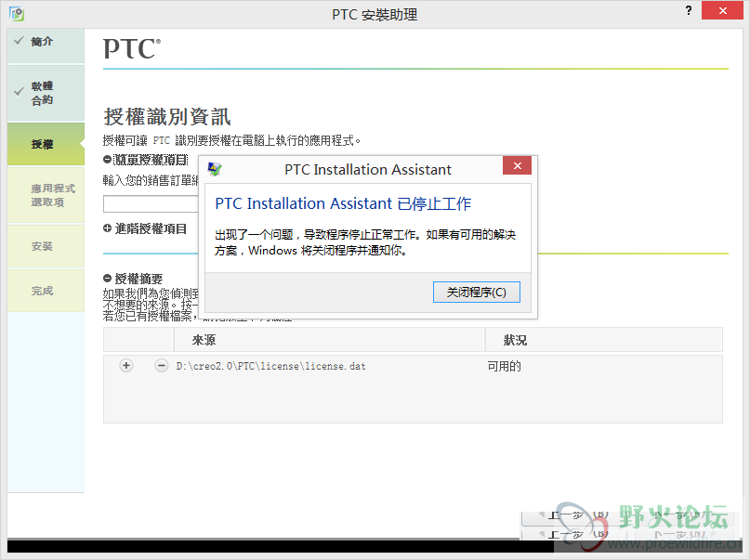Collapse the 授權摘要 section
Image resolution: width=750 pixels, height=560 pixels.
(107, 278)
